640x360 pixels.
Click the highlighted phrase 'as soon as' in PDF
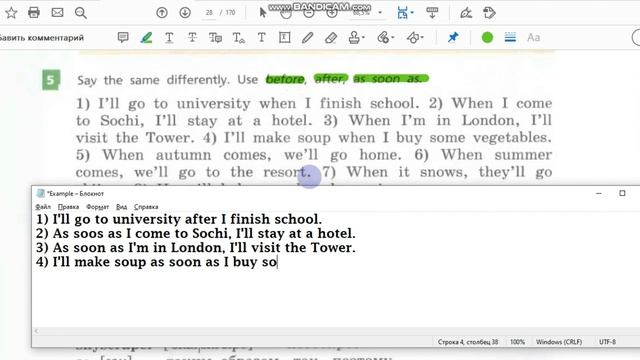pos(391,78)
